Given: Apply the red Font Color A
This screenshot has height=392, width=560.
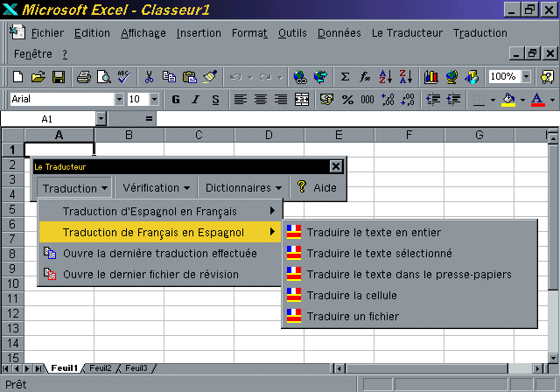Looking at the screenshot, I should coord(538,100).
